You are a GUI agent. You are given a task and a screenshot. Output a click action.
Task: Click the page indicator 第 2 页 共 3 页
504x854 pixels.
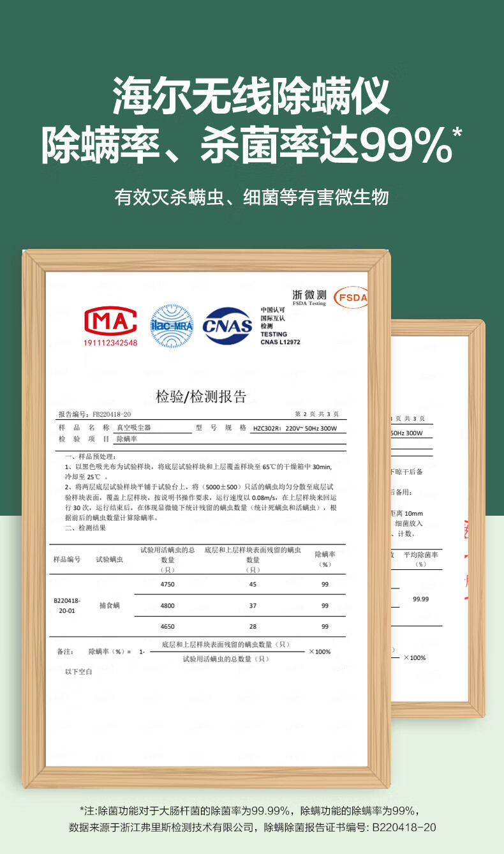click(316, 414)
